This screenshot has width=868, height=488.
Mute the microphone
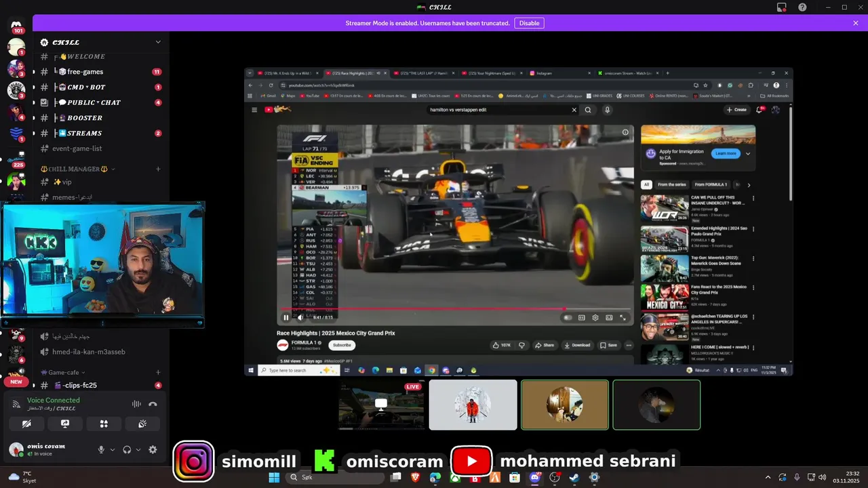101,449
